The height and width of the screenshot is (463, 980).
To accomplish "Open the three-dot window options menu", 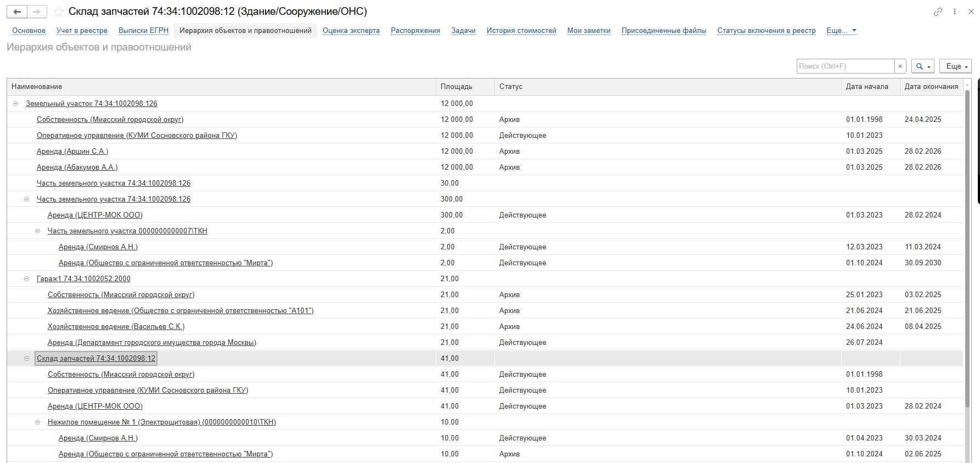I will tap(955, 12).
